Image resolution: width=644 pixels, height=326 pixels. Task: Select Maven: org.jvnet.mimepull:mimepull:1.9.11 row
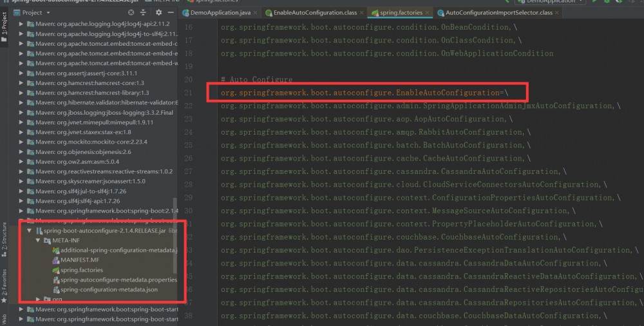94,122
